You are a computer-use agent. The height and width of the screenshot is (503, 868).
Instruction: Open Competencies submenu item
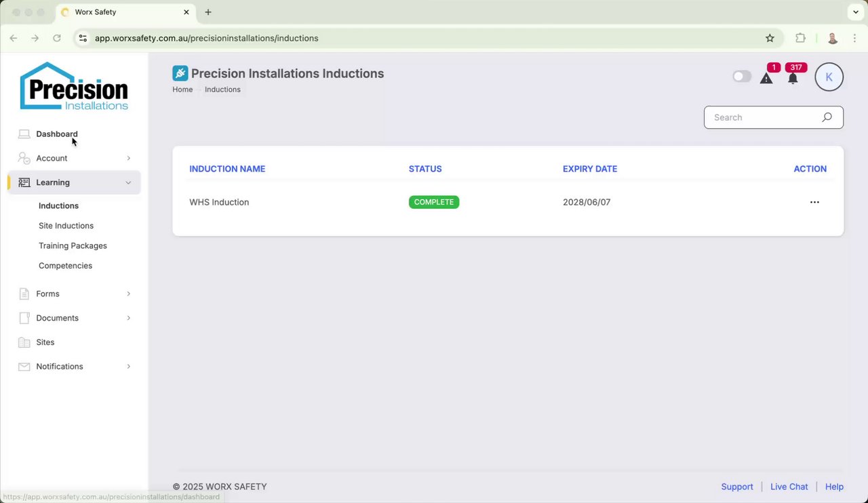point(65,266)
